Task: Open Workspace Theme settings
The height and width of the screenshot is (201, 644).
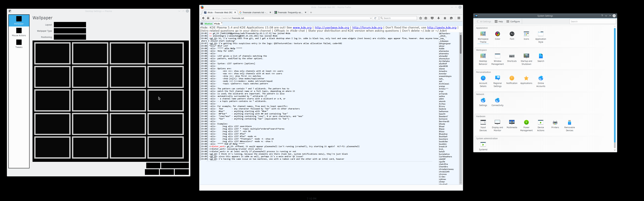Action: [x=483, y=37]
